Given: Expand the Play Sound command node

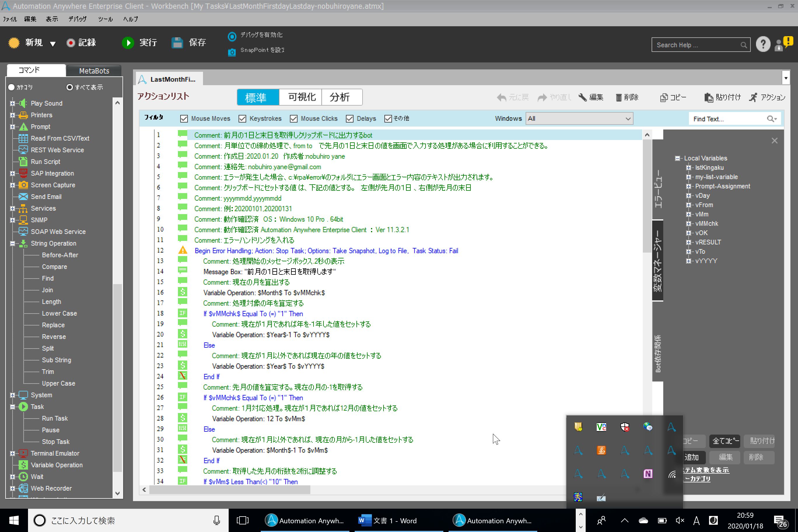Looking at the screenshot, I should 13,104.
